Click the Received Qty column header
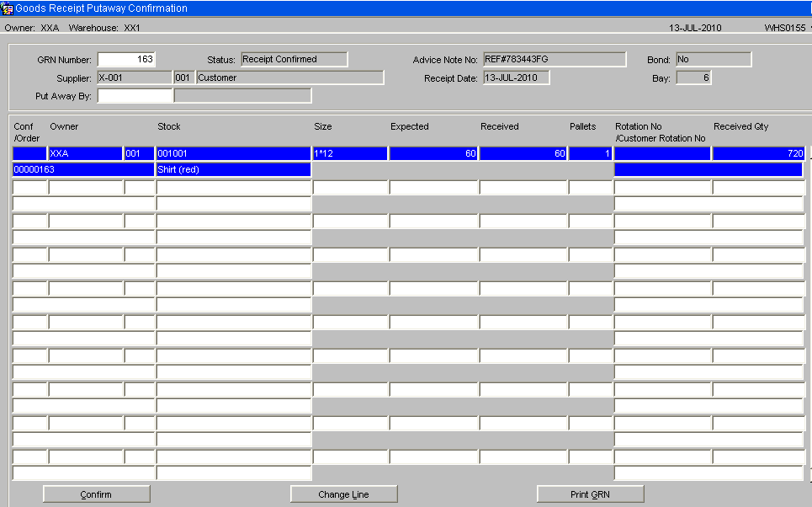 tap(741, 126)
